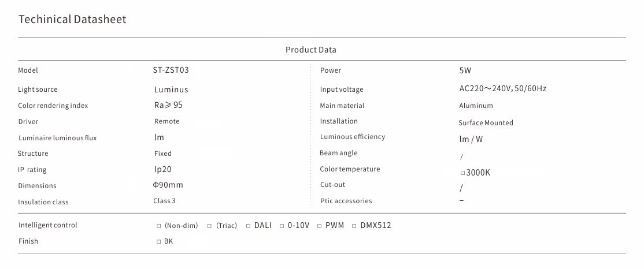
Task: Click the Class 3 insulation value
Action: (x=164, y=201)
